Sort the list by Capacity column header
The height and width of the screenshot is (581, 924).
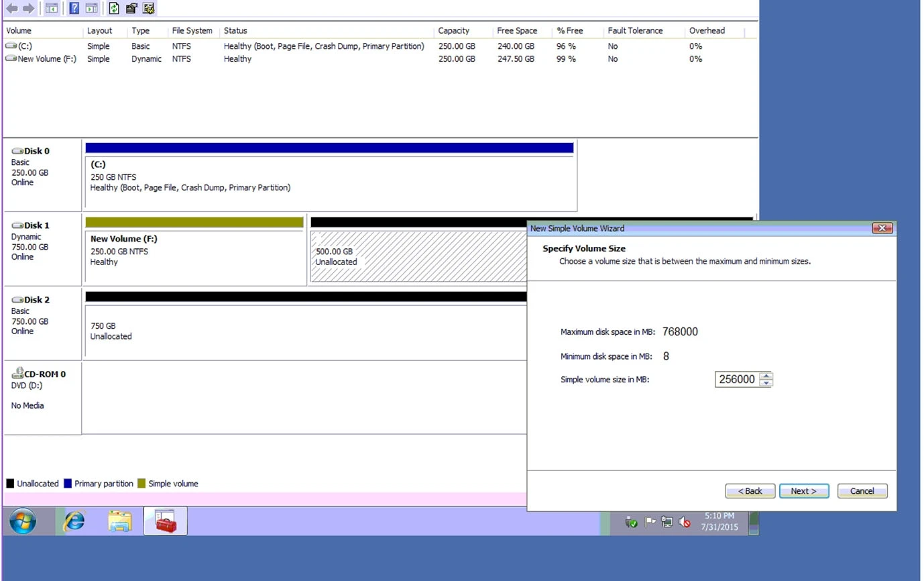(454, 31)
